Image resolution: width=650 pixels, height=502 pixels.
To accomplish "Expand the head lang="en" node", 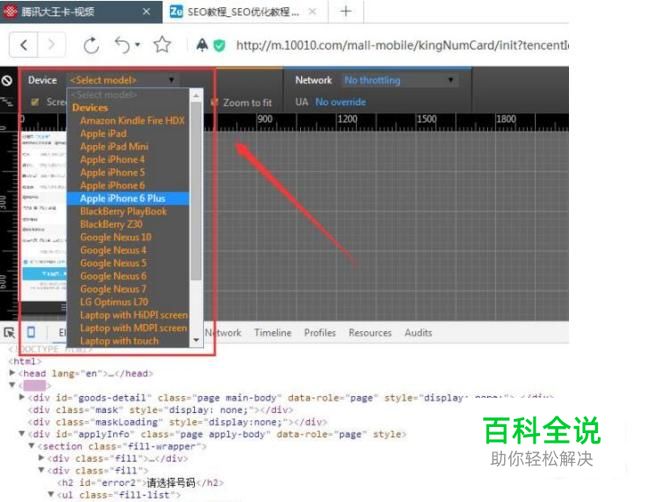I will (x=12, y=373).
